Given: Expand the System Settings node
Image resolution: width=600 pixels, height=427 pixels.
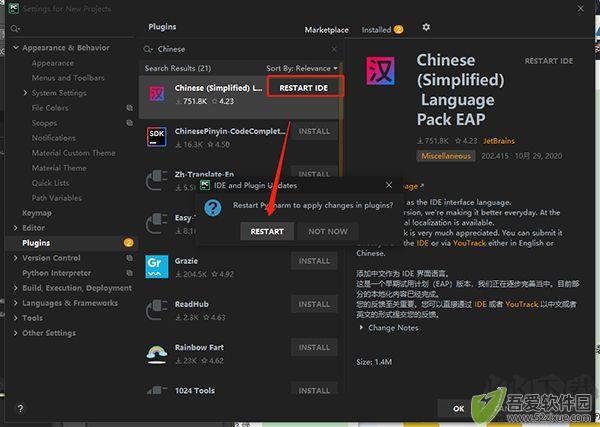Looking at the screenshot, I should click(x=25, y=93).
